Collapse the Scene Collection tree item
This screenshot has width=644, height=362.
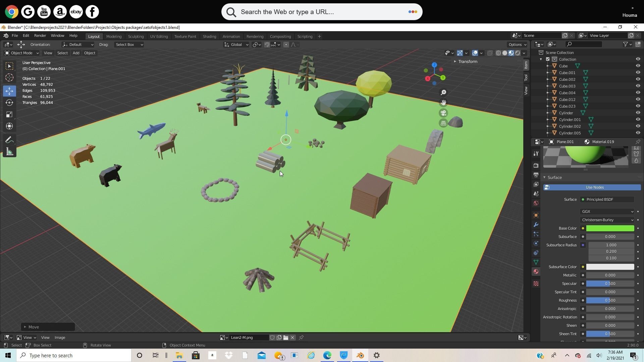click(541, 52)
